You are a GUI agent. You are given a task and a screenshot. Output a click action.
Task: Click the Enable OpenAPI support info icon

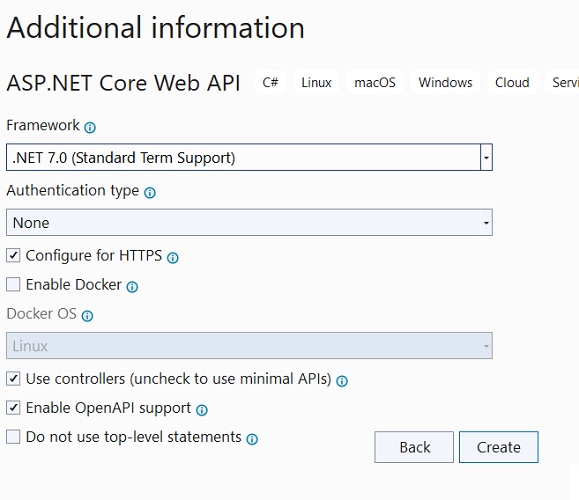coord(202,410)
